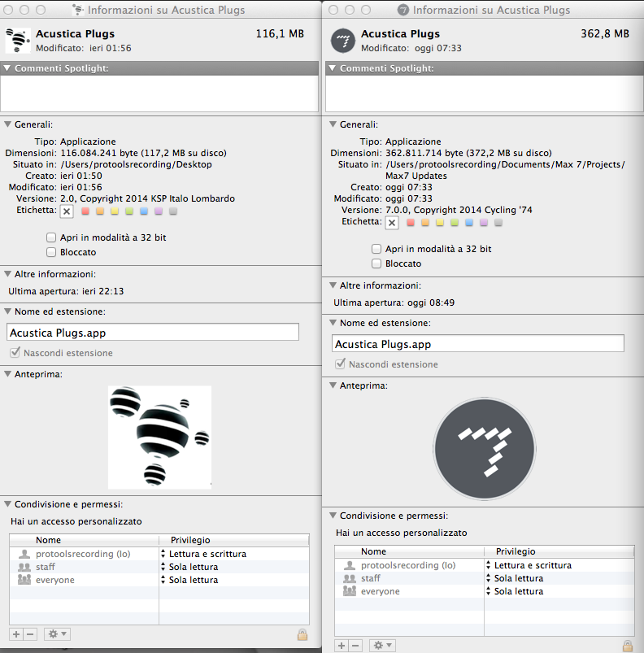This screenshot has height=653, width=644.
Task: Change staff privilege in right window
Action: [x=515, y=578]
